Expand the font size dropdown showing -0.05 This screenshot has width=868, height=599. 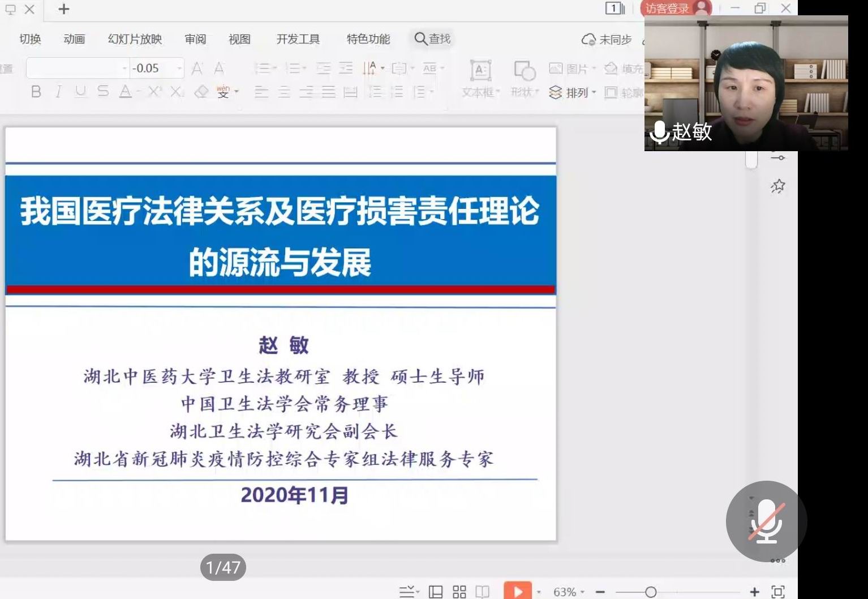pyautogui.click(x=179, y=69)
